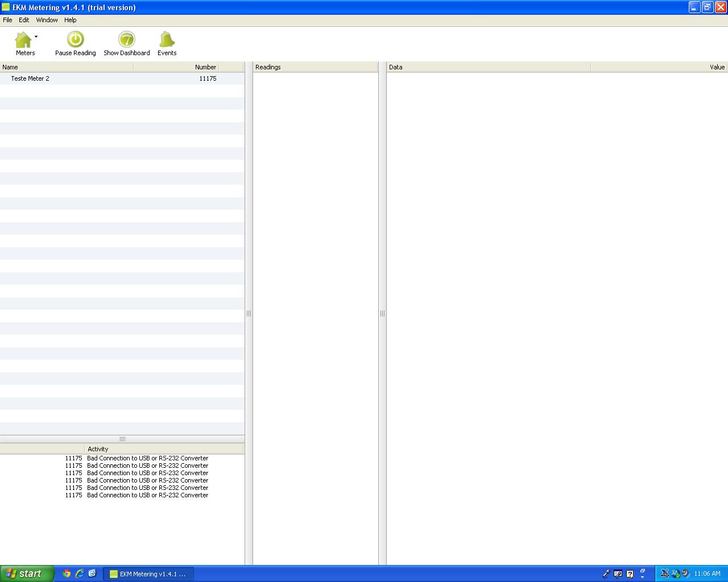Screen dimensions: 728x582
Task: Click the Meters house icon
Action: 24,40
